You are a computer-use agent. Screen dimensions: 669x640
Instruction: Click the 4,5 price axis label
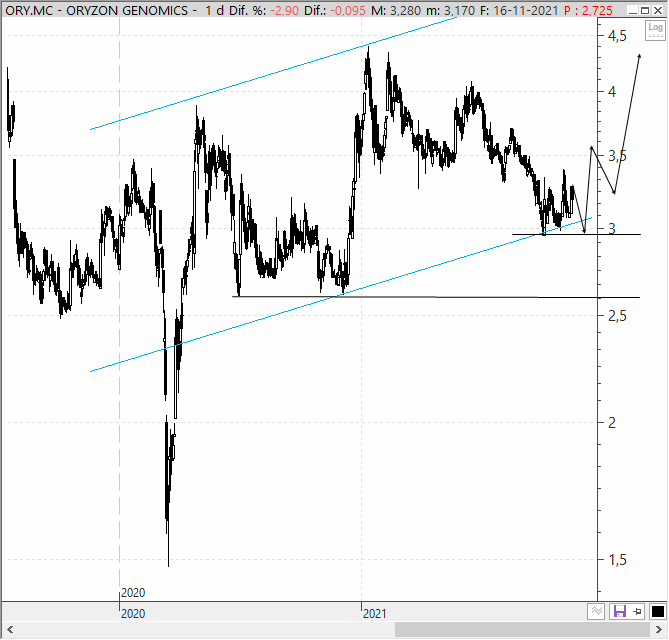click(x=617, y=36)
